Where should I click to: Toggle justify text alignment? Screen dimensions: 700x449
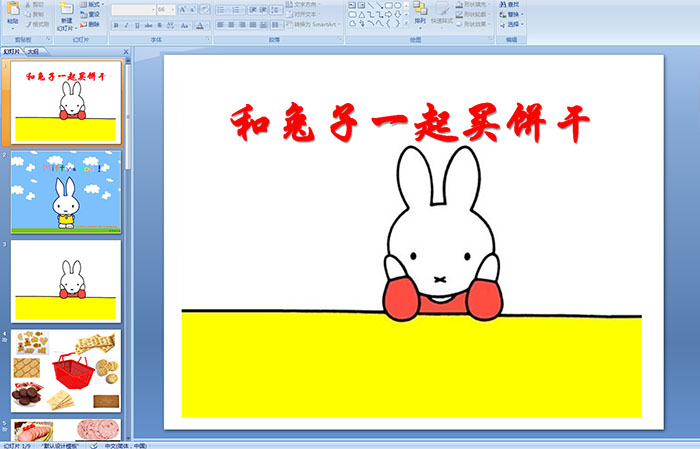click(253, 25)
